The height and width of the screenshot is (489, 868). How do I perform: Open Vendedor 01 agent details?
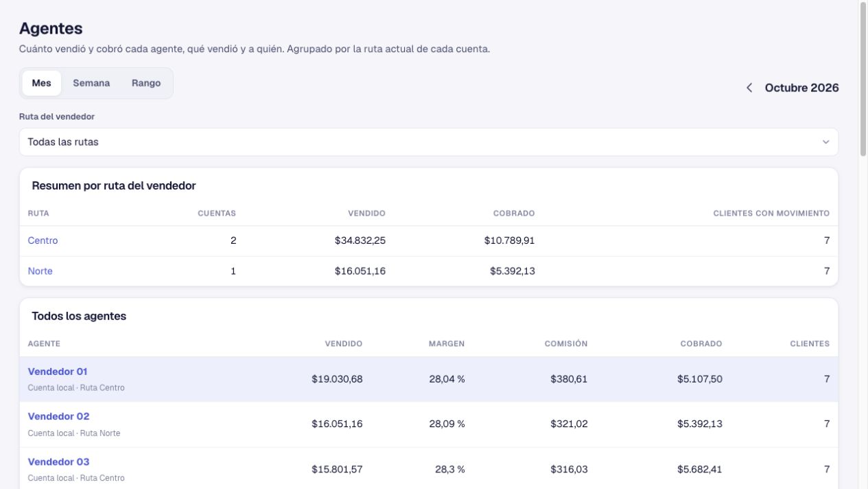[x=58, y=372]
